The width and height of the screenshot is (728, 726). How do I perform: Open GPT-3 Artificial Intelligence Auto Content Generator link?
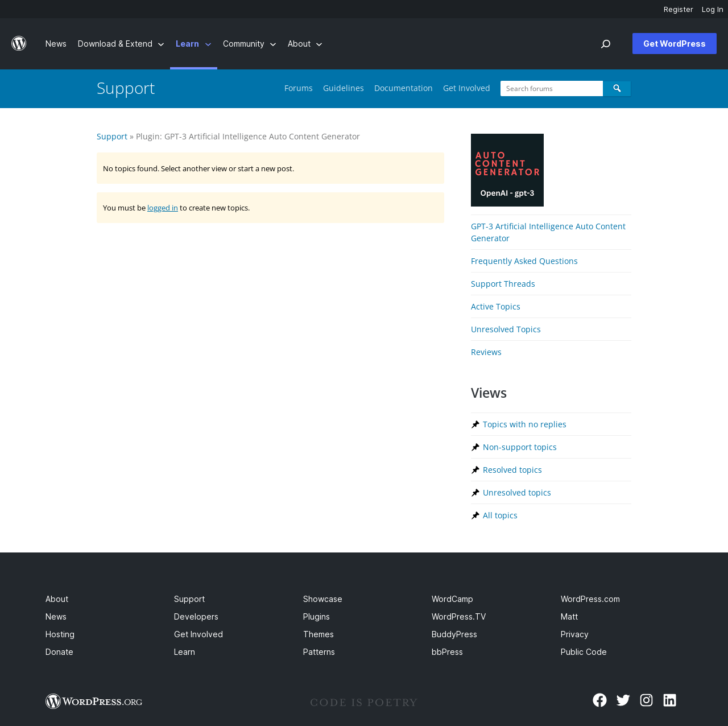point(548,232)
